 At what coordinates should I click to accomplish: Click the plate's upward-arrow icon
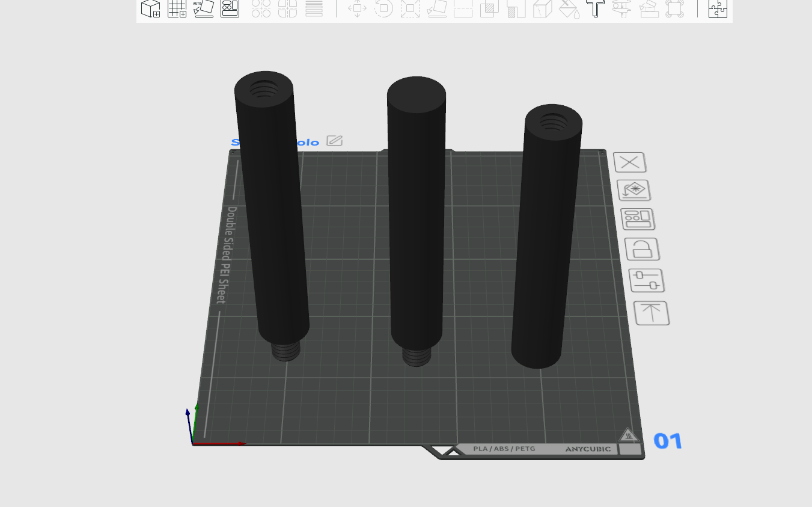(652, 313)
